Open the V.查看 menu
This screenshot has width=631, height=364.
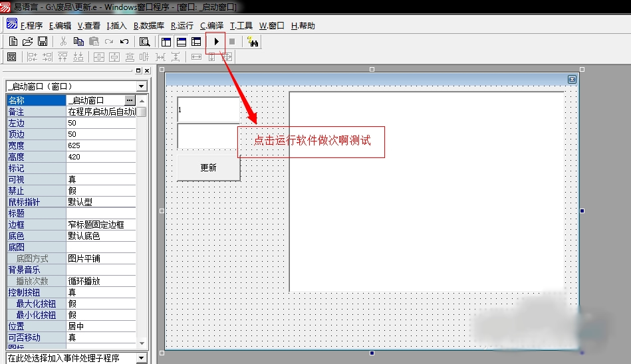point(89,26)
